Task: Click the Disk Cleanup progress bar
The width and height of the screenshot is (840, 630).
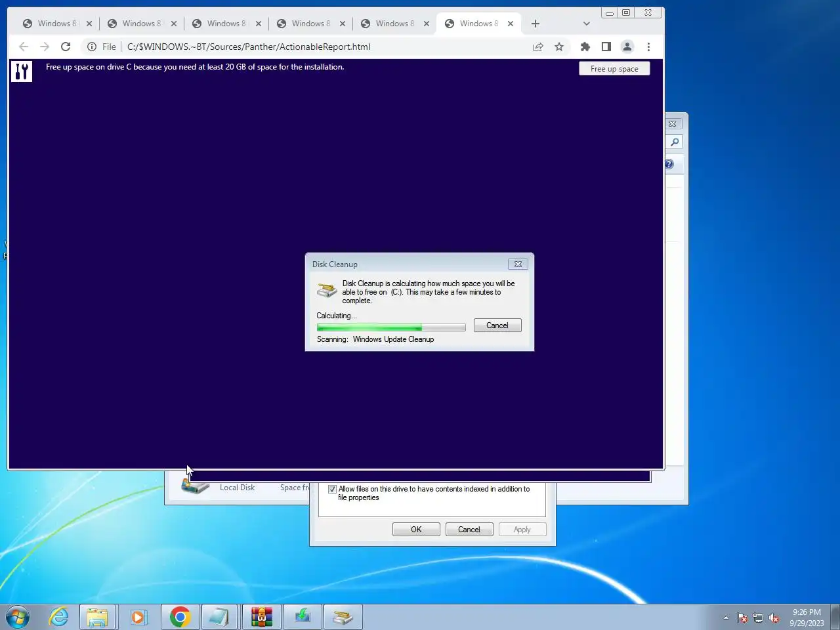Action: pos(391,327)
